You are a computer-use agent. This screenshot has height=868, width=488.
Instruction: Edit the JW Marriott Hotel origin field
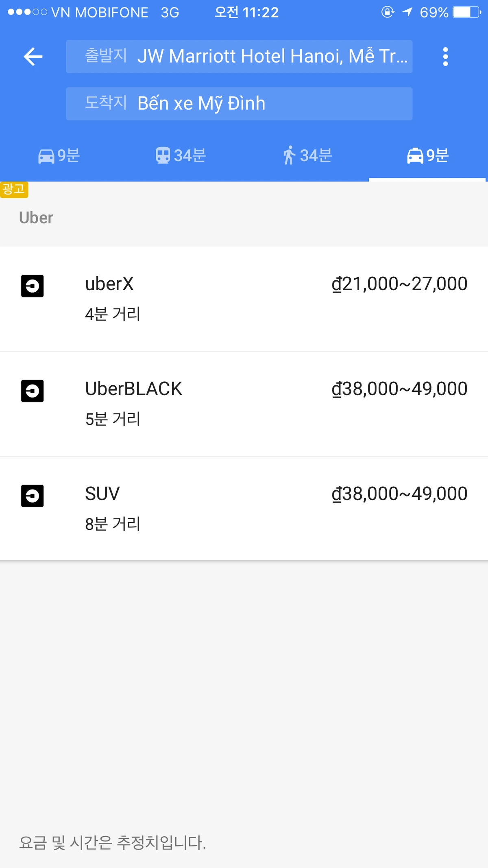click(x=239, y=57)
